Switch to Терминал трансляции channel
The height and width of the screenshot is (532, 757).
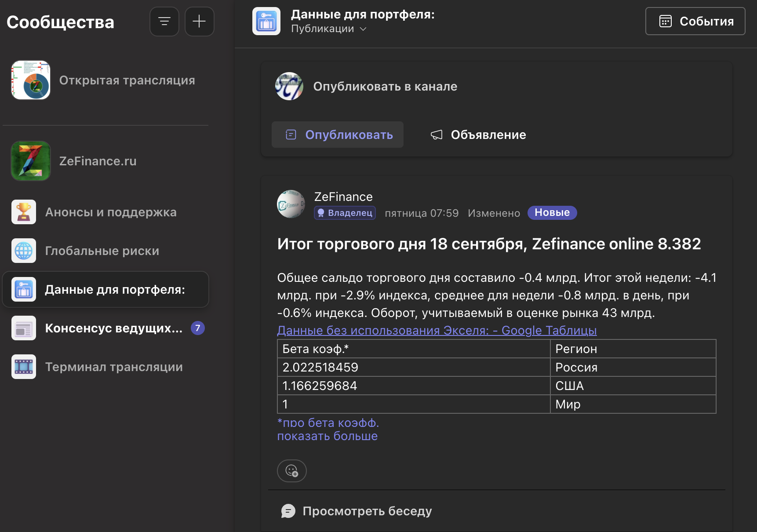coord(106,367)
